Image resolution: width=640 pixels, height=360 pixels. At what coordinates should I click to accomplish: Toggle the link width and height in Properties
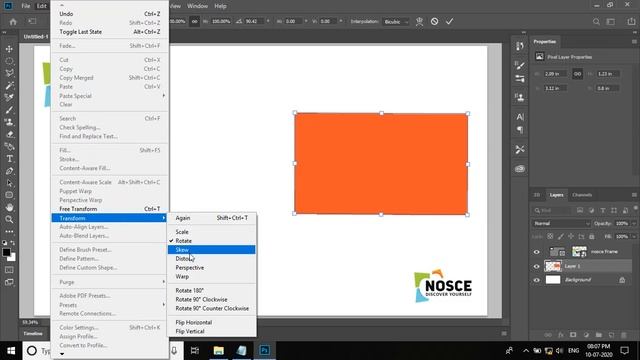click(x=577, y=74)
